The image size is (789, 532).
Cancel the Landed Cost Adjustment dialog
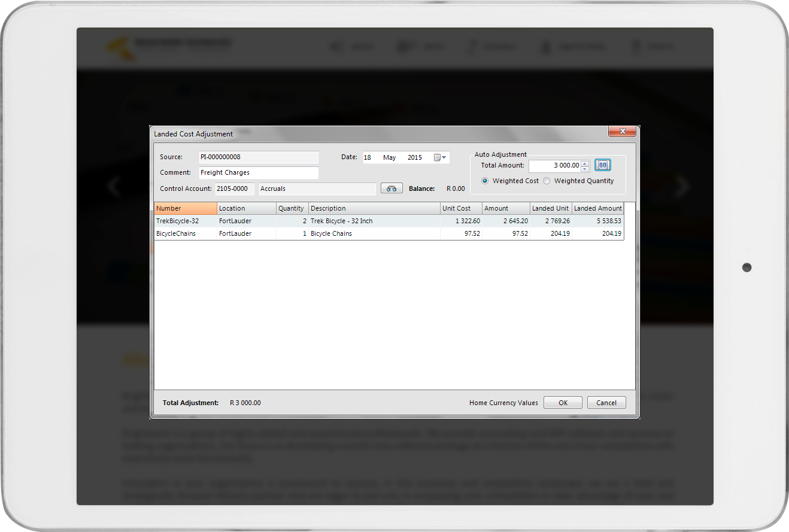pyautogui.click(x=606, y=403)
